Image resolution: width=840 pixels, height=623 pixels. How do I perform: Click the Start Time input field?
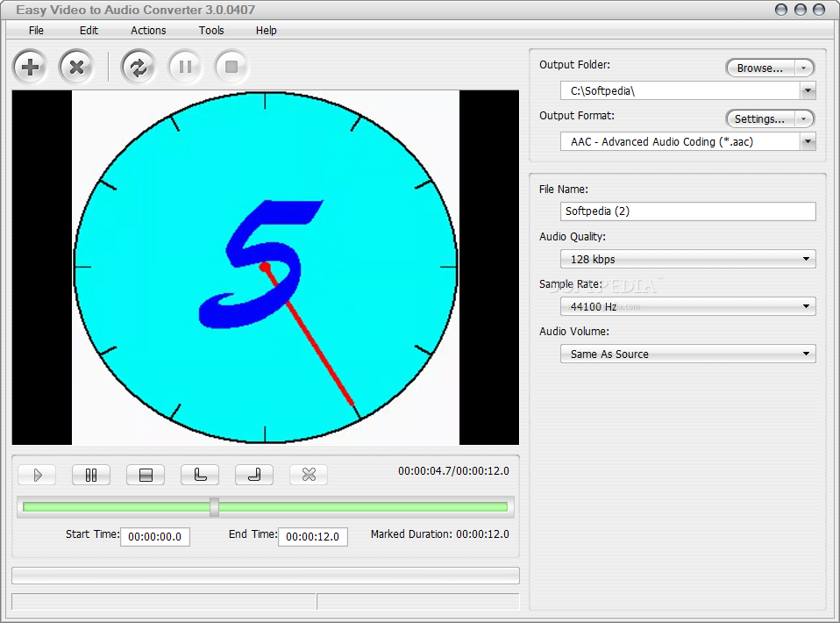point(155,537)
